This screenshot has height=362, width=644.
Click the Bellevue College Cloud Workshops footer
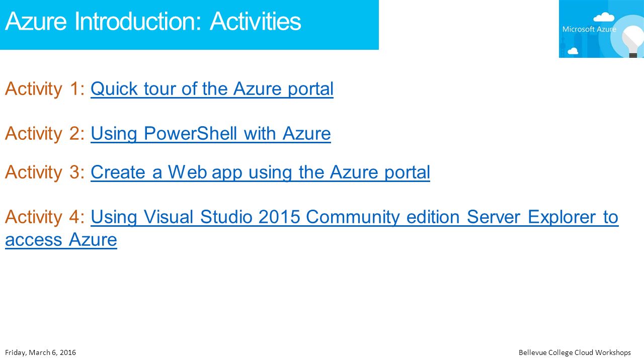[x=575, y=352]
